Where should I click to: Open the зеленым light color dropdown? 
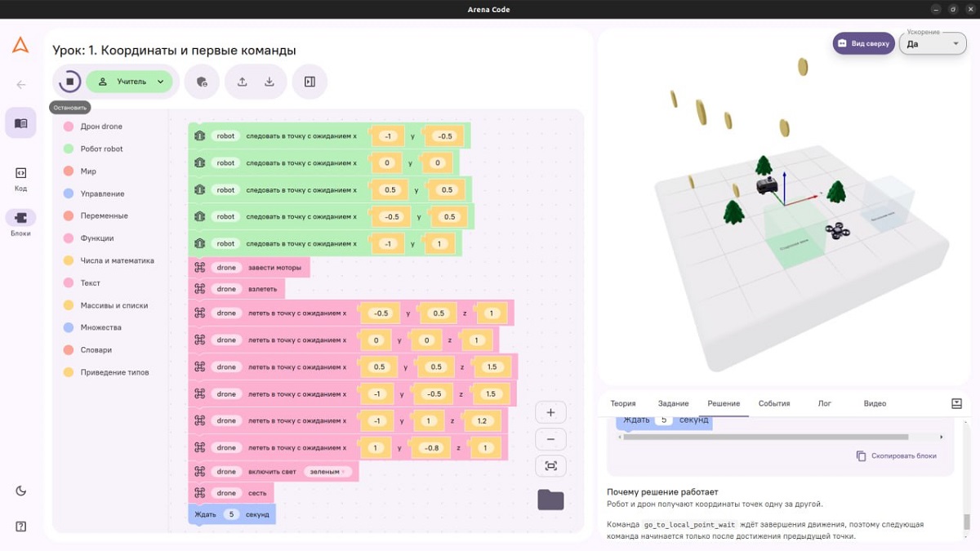pos(327,472)
